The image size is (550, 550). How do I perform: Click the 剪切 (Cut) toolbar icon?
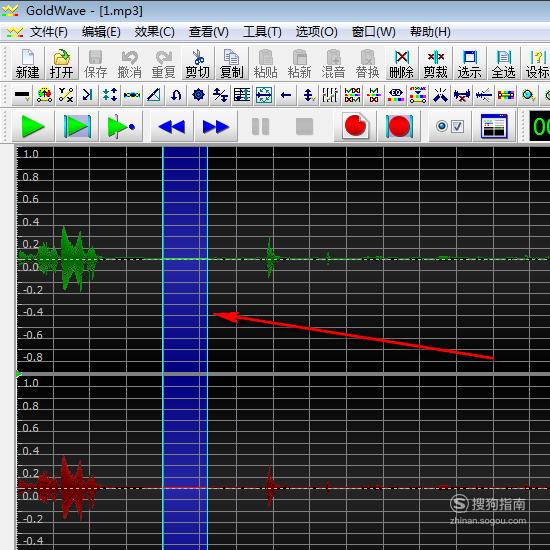click(x=198, y=64)
